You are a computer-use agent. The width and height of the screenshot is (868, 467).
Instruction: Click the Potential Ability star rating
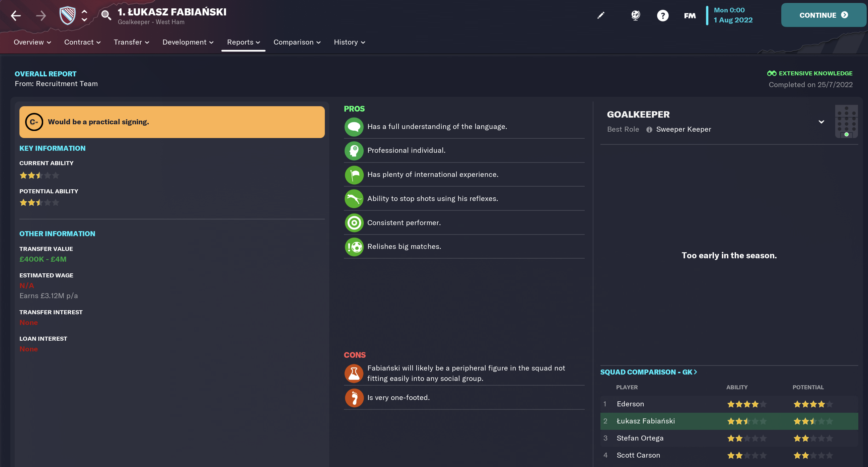click(39, 203)
